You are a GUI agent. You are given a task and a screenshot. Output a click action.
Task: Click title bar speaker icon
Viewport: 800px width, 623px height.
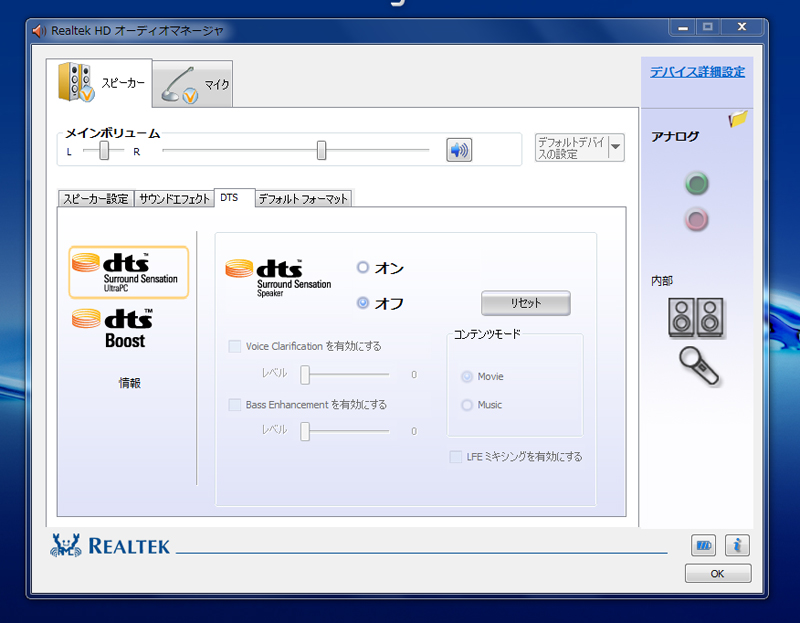(x=39, y=31)
